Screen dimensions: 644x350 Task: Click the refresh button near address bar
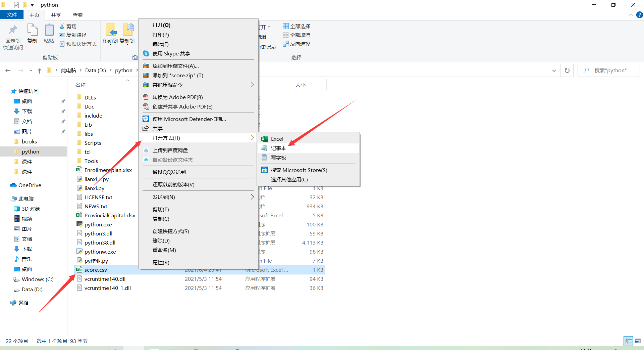tap(567, 71)
